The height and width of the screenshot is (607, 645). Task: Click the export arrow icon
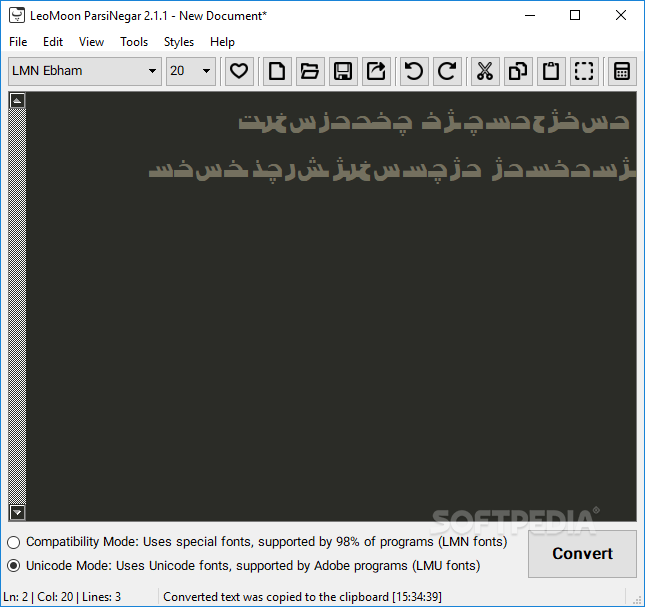coord(376,71)
